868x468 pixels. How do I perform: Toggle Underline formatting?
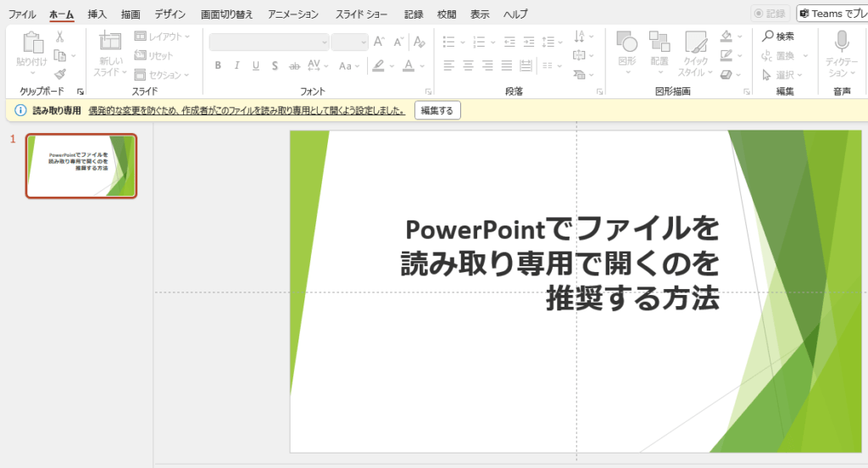pos(255,66)
